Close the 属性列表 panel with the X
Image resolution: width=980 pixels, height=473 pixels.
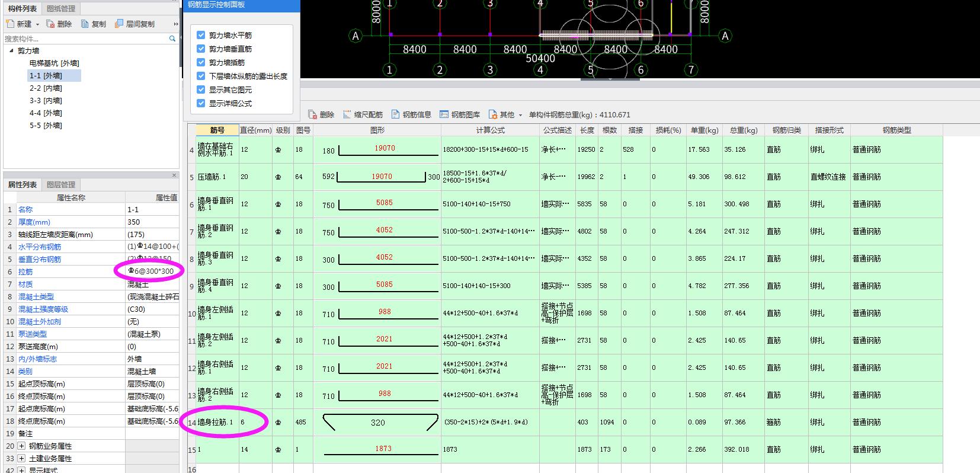point(174,175)
